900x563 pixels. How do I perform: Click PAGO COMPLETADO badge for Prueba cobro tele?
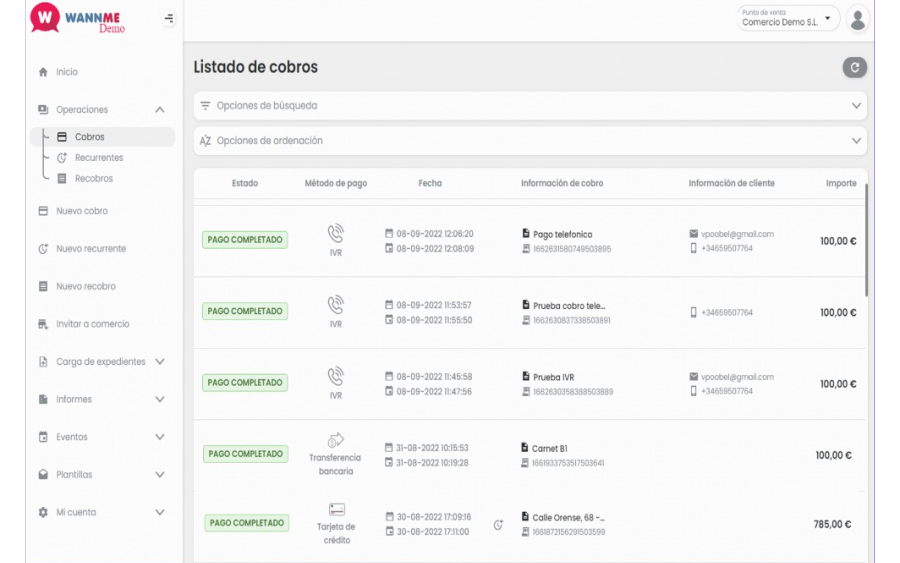pyautogui.click(x=245, y=311)
